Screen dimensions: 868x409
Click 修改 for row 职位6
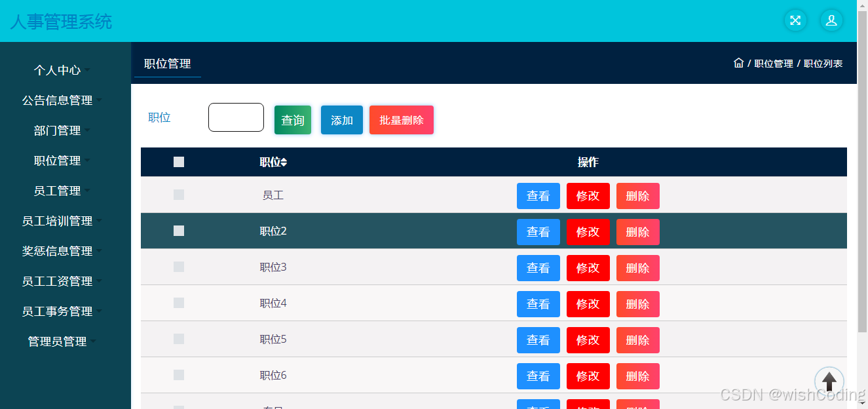click(588, 376)
